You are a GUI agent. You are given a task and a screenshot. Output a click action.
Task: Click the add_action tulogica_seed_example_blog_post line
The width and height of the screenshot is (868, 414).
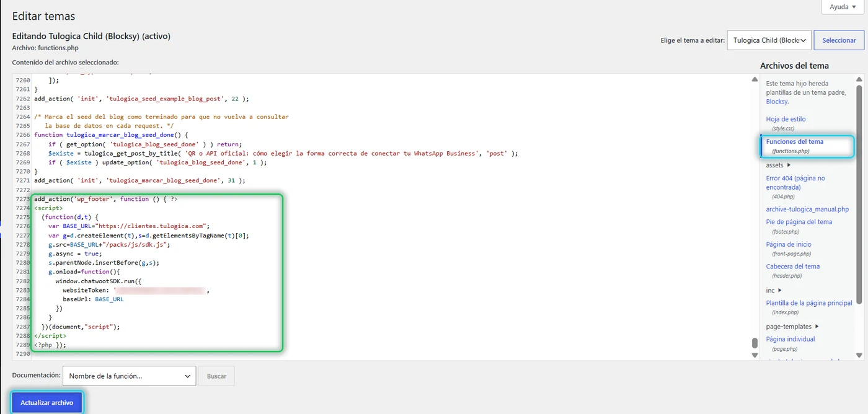coord(141,99)
